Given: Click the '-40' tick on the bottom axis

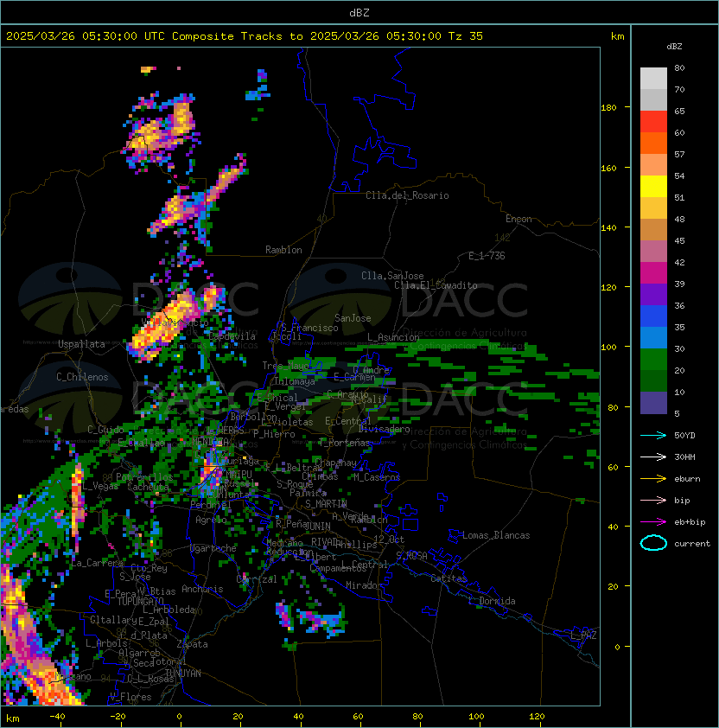Looking at the screenshot, I should click(x=57, y=717).
